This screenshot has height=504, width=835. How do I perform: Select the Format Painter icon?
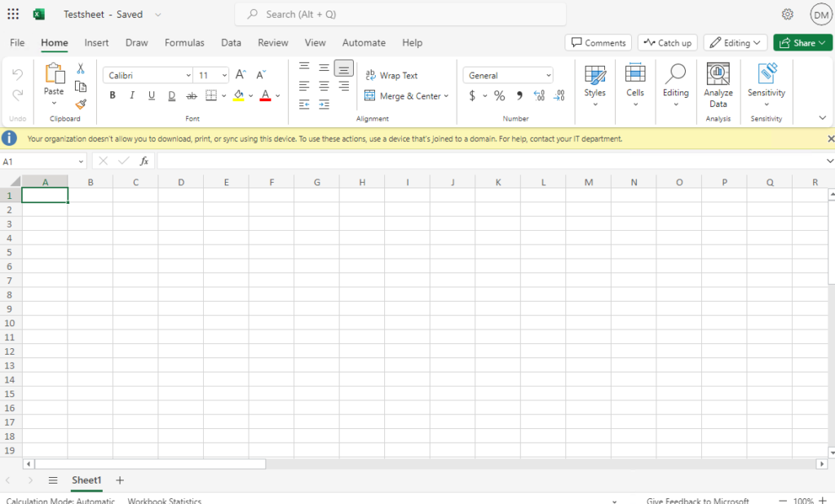click(80, 104)
